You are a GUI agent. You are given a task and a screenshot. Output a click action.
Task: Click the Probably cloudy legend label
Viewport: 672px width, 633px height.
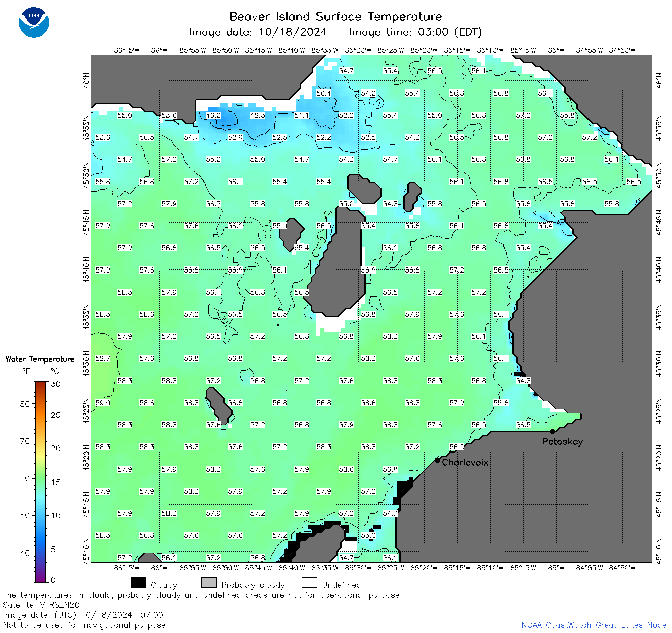[253, 585]
